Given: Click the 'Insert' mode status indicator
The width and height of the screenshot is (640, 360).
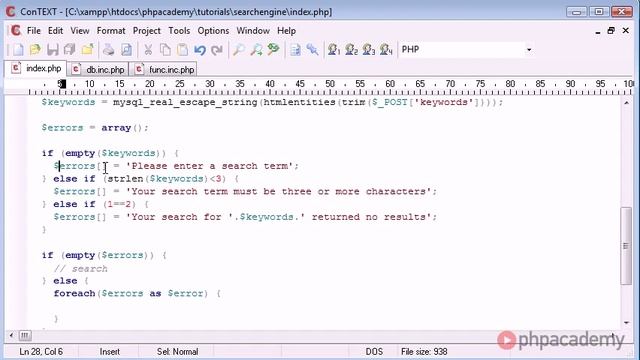Looking at the screenshot, I should tap(110, 351).
